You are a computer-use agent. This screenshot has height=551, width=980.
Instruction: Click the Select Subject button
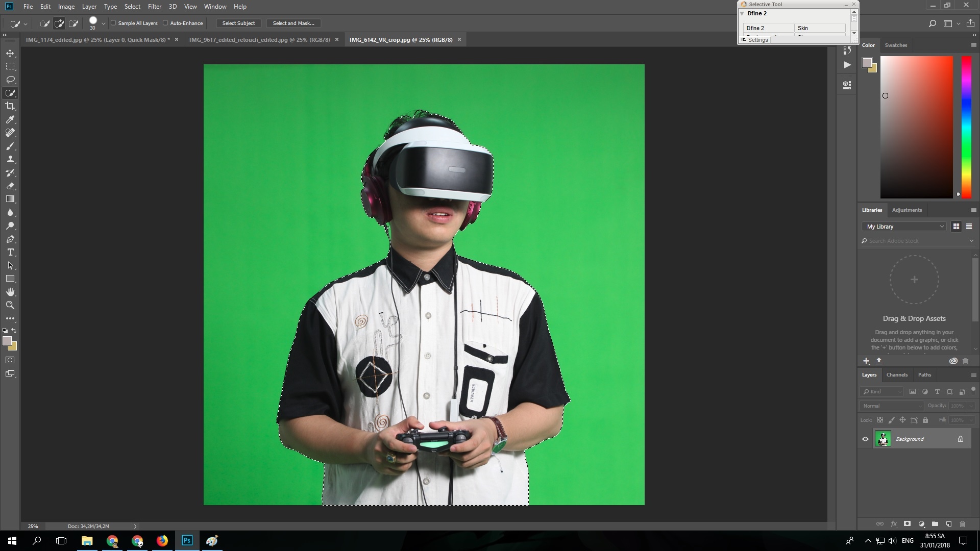click(238, 23)
